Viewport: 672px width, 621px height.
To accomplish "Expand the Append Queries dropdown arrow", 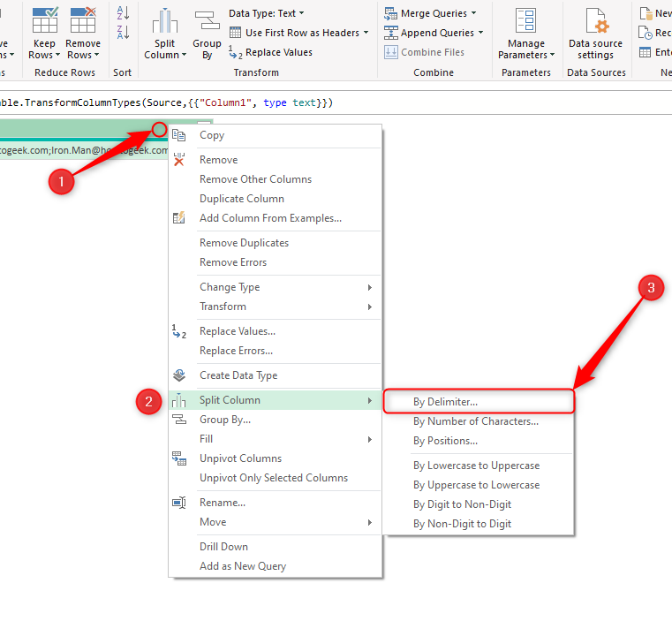I will pyautogui.click(x=480, y=33).
